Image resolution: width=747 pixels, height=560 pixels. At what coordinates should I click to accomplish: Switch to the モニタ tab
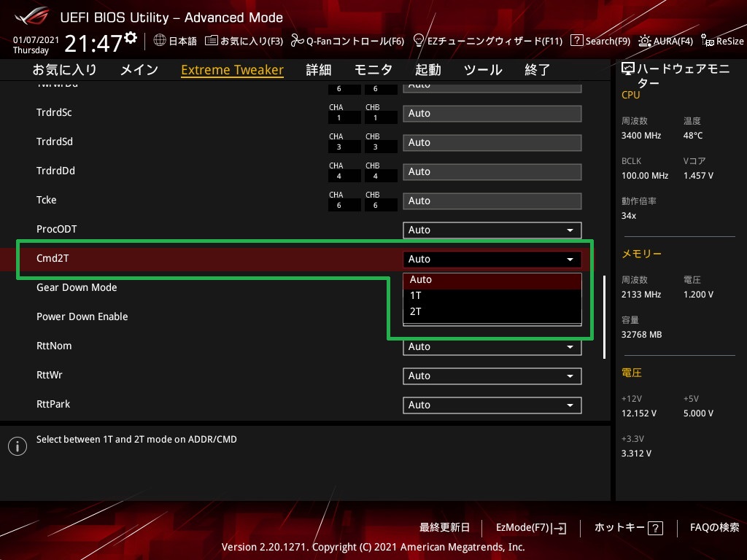coord(373,70)
